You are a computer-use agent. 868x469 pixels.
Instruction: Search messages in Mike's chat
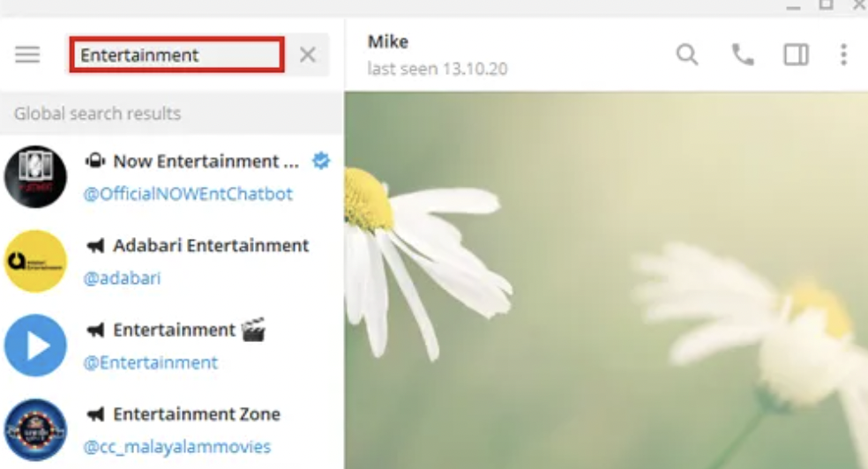coord(687,55)
